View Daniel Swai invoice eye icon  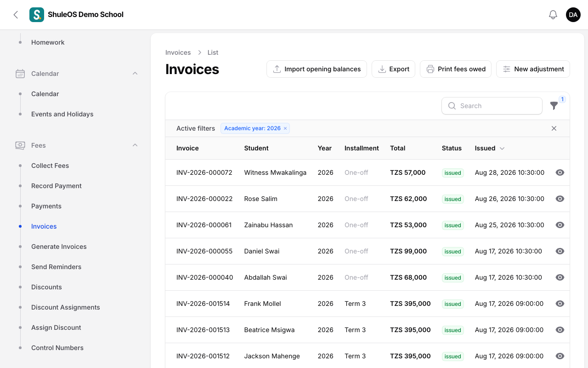(x=560, y=251)
